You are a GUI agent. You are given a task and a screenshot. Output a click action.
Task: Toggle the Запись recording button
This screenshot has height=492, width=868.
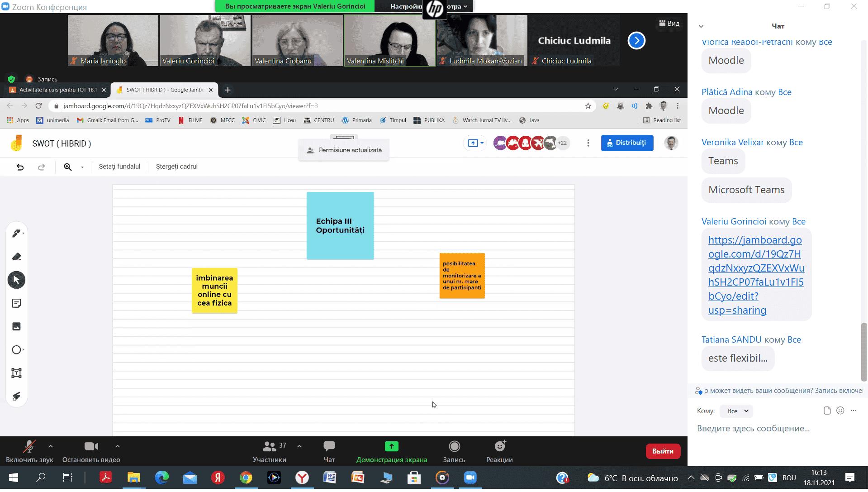454,451
